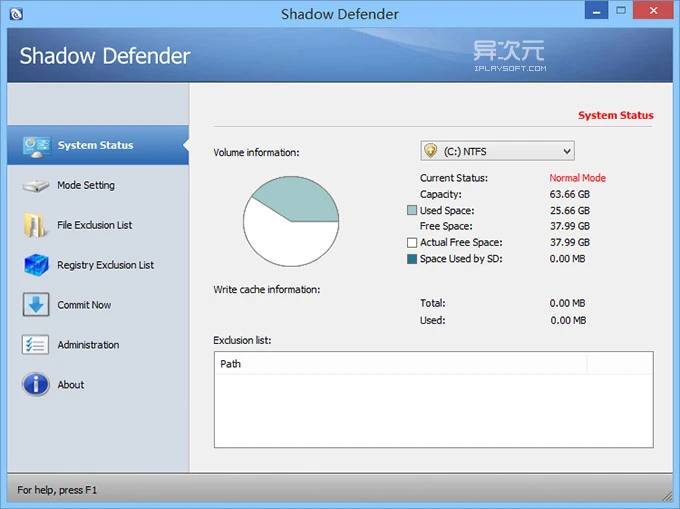Maximize the Shadow Defender window
This screenshot has width=680, height=509.
621,10
